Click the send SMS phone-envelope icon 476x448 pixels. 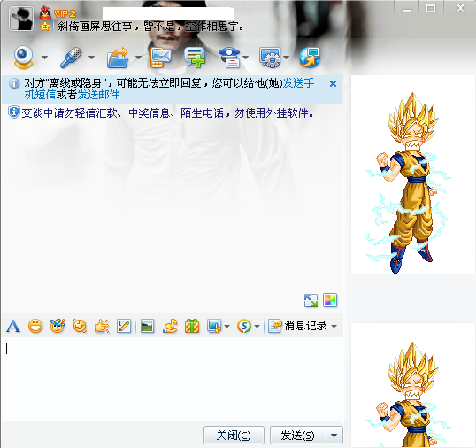[x=161, y=58]
